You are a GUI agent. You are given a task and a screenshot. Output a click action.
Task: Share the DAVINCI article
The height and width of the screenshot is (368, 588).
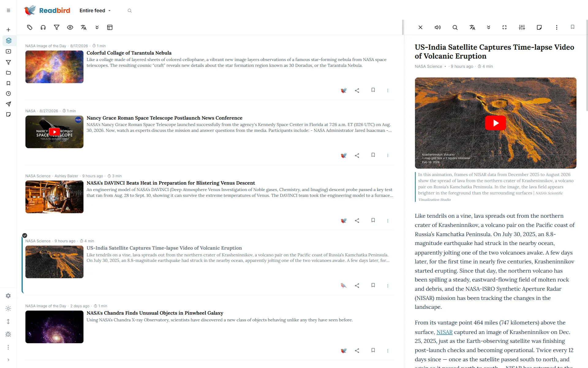pyautogui.click(x=357, y=220)
